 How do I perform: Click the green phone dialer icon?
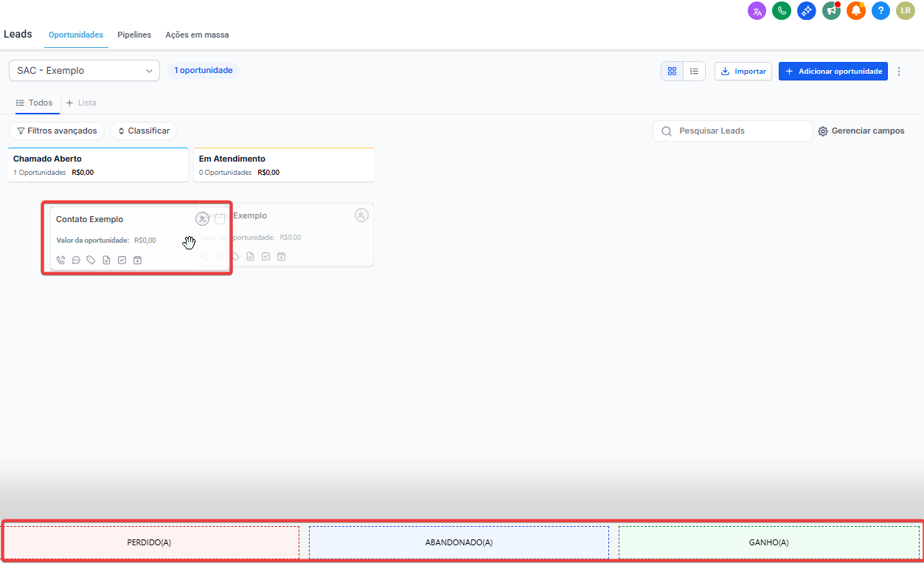[782, 11]
